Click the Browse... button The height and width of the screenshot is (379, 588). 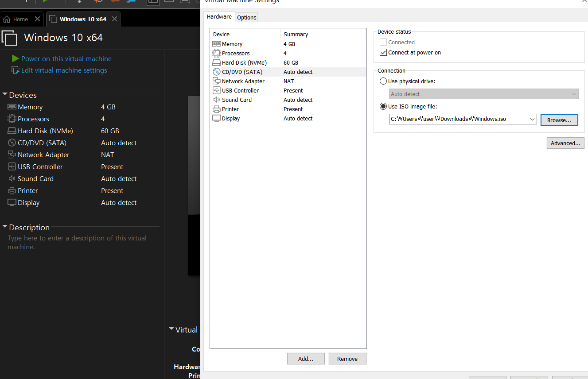pyautogui.click(x=559, y=120)
